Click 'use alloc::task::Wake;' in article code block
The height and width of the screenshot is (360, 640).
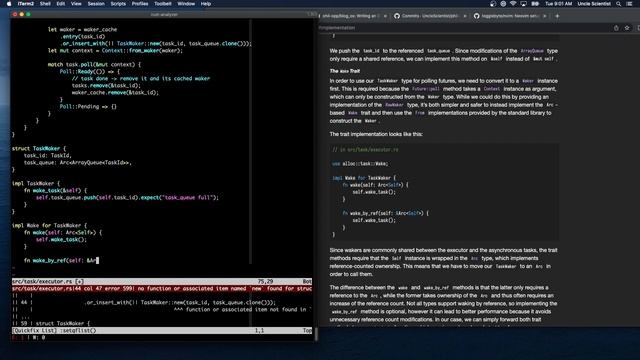[360, 164]
